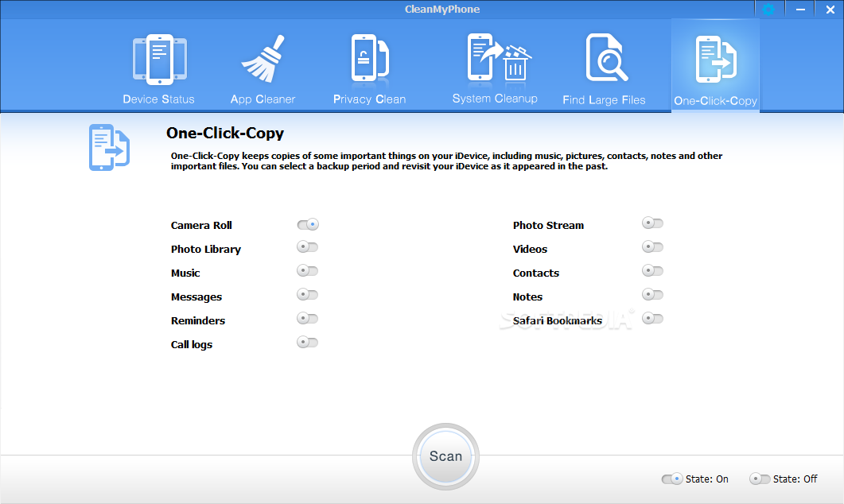Switch to the One-Click-Copy tab label
This screenshot has width=844, height=504.
click(x=715, y=101)
